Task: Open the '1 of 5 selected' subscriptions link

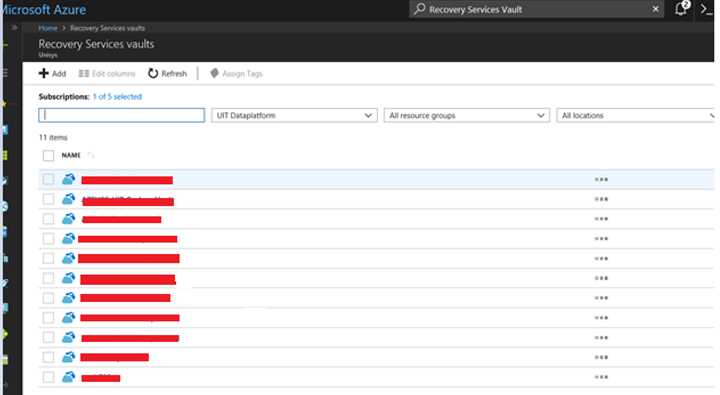Action: (117, 96)
